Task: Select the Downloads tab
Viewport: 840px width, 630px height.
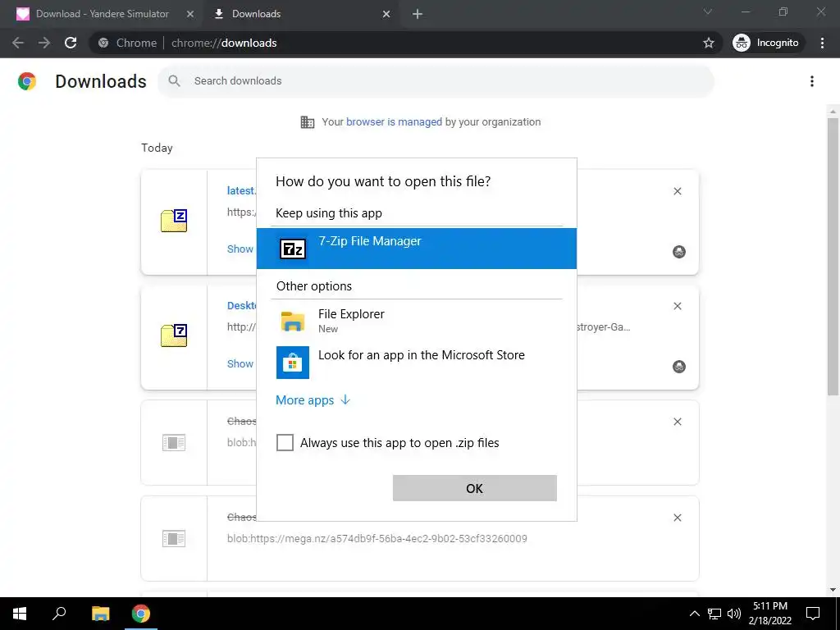Action: coord(300,14)
